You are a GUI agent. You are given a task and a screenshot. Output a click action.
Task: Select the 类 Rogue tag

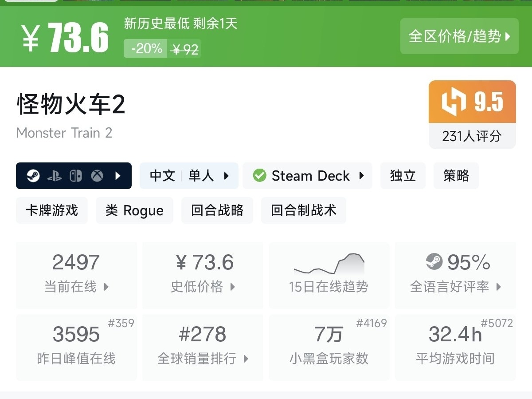click(134, 210)
